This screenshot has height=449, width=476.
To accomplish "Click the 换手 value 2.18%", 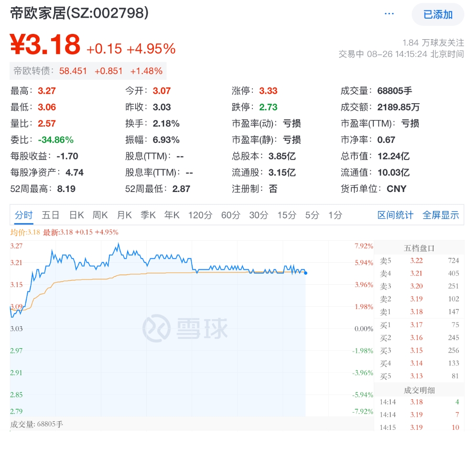I will (166, 123).
